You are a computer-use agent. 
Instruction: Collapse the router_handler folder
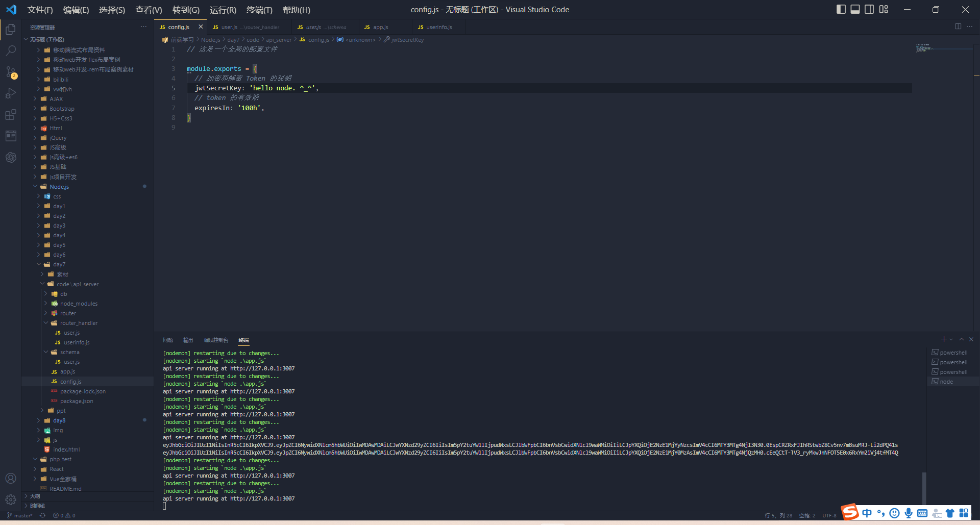[79, 323]
